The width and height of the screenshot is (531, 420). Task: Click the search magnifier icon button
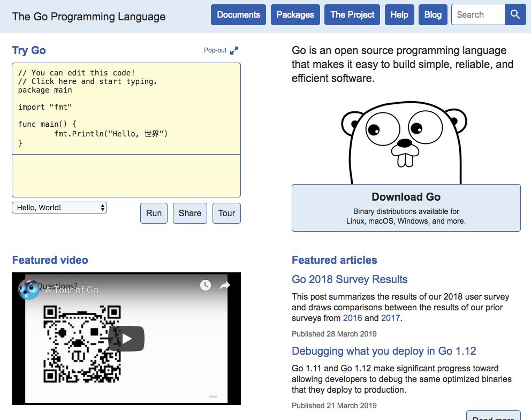[515, 14]
